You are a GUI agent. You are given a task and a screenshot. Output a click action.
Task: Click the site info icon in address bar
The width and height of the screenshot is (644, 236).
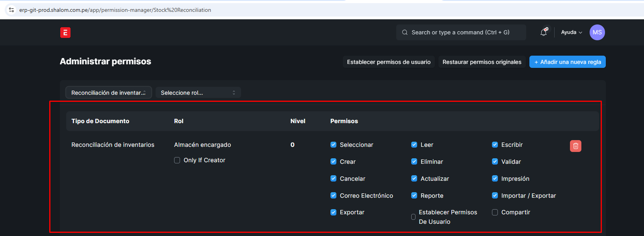[11, 10]
